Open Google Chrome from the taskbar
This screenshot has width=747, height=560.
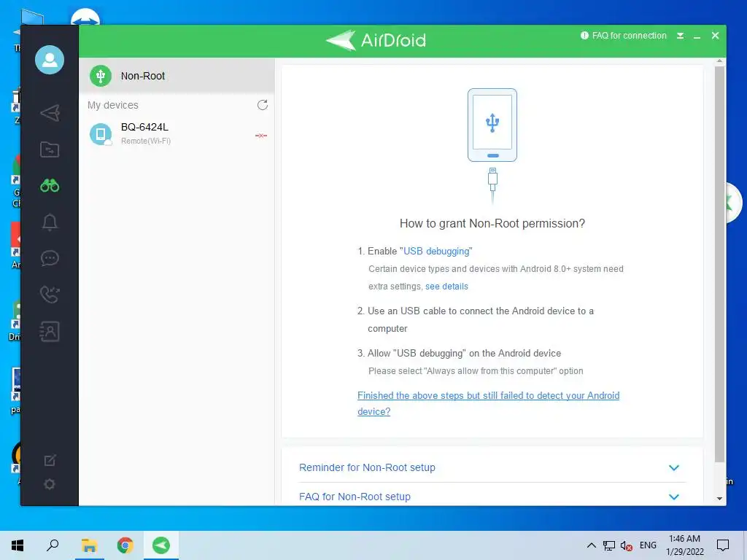point(125,545)
